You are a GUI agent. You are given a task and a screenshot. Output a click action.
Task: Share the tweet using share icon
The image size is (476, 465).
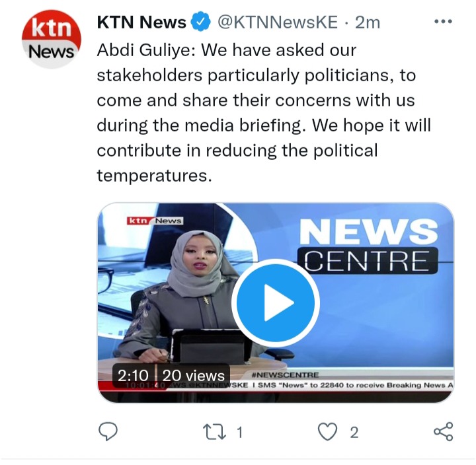[444, 431]
